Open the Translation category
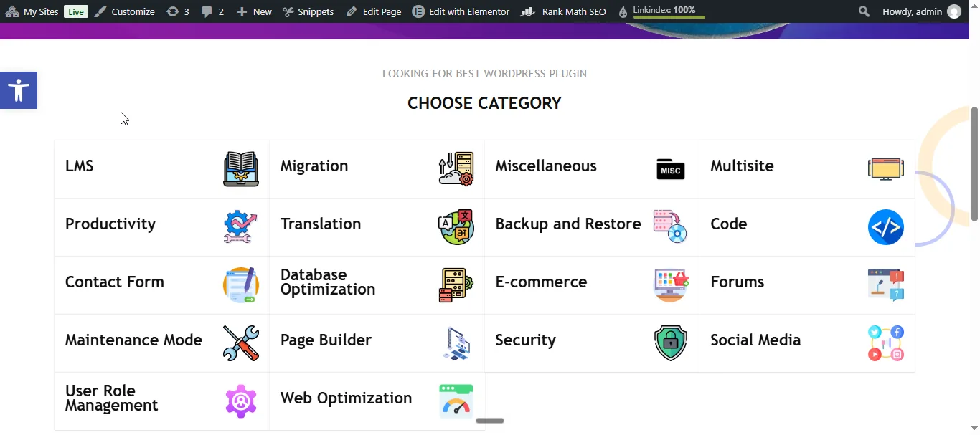980x435 pixels. (x=321, y=224)
